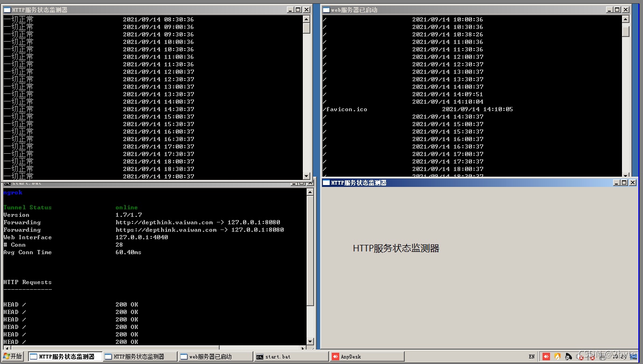The image size is (643, 364).
Task: Open the black penguin tray icon
Action: (x=568, y=357)
